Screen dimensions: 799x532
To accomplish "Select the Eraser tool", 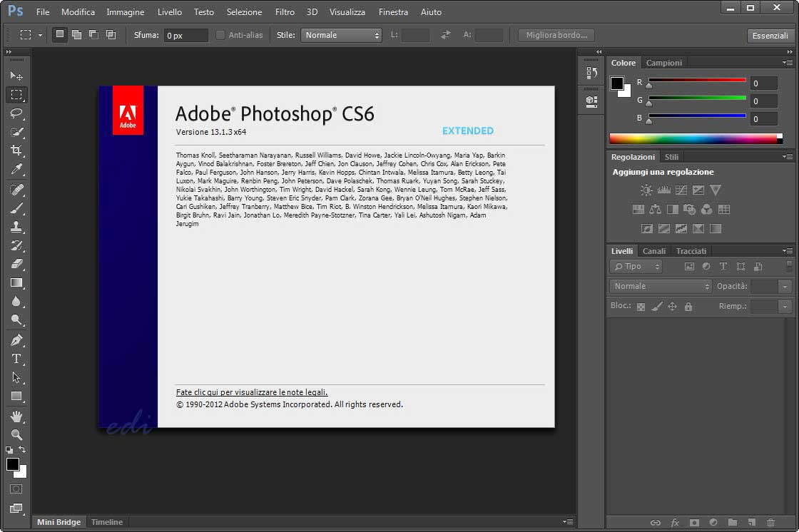I will (16, 264).
